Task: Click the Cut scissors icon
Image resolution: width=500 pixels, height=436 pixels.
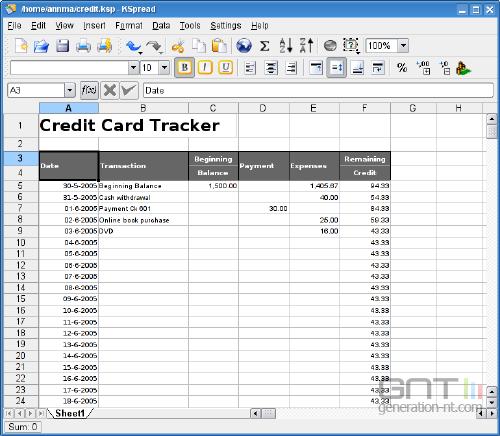Action: click(178, 46)
